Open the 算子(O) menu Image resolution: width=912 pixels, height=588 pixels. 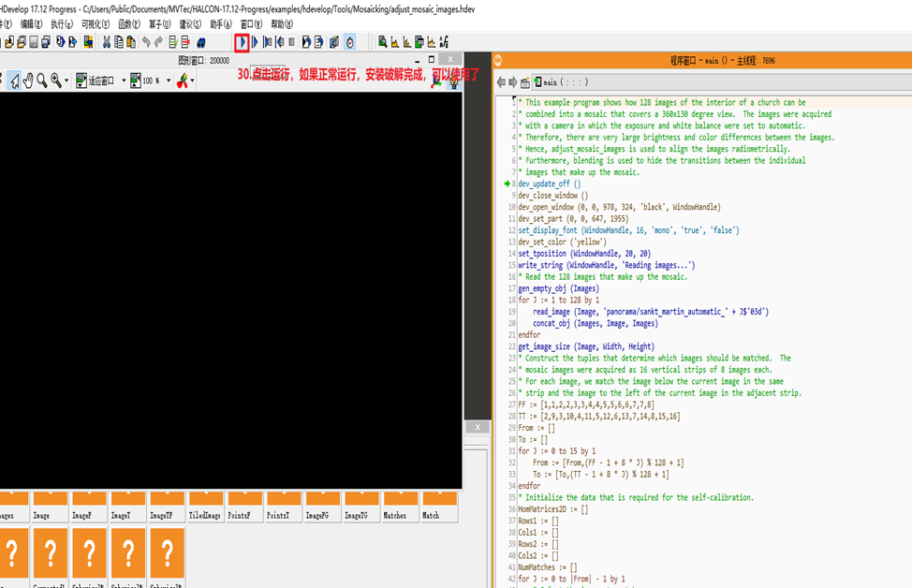159,23
